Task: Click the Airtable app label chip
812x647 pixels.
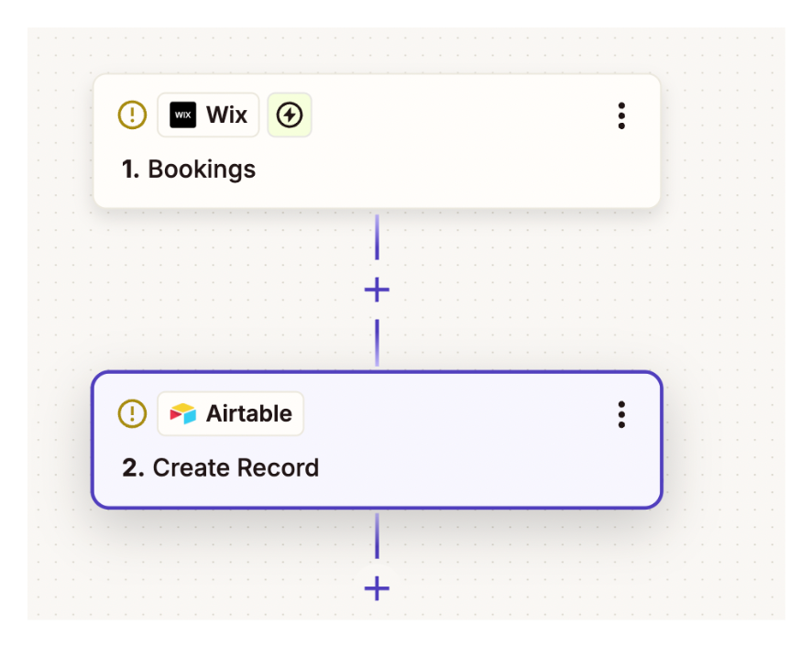Action: click(230, 413)
